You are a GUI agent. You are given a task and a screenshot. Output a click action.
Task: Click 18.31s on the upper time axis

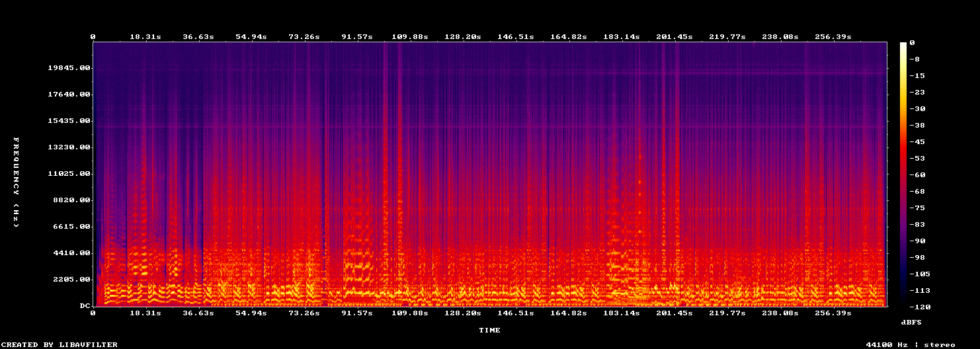145,36
